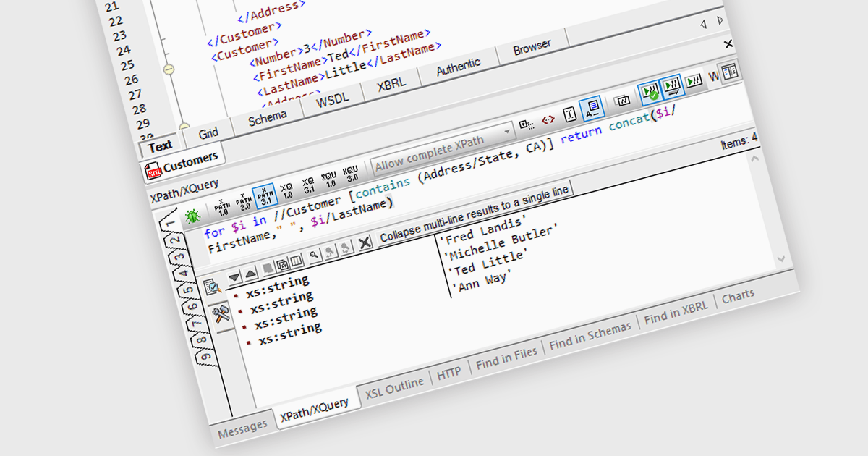Image resolution: width=868 pixels, height=456 pixels.
Task: Click the green bug debug icon
Action: click(192, 216)
